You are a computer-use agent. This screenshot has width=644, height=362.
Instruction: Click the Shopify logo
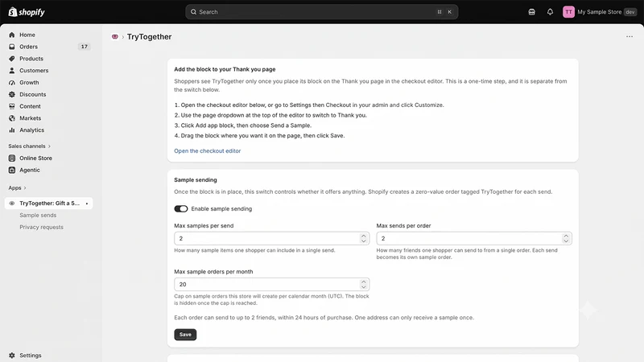[x=27, y=12]
